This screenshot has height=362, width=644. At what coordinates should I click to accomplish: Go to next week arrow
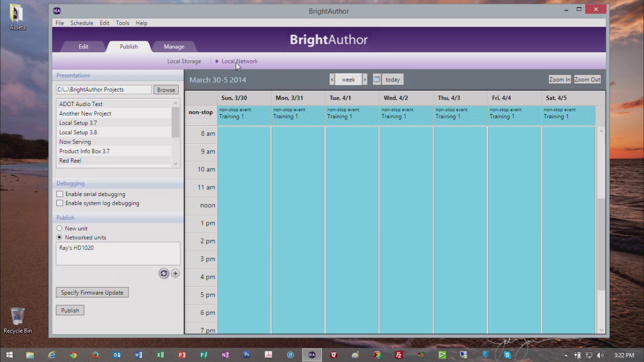(365, 79)
